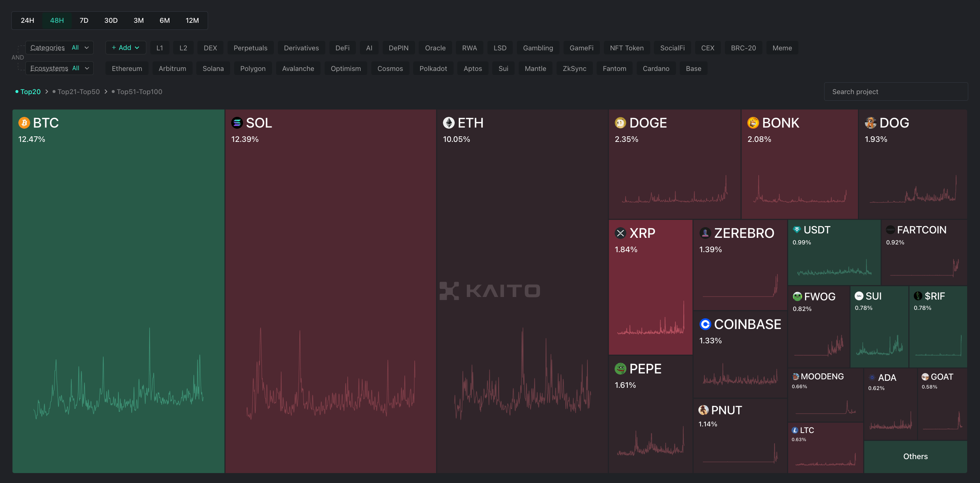Image resolution: width=980 pixels, height=483 pixels.
Task: Enable the NFT Token filter chip
Action: pyautogui.click(x=627, y=48)
